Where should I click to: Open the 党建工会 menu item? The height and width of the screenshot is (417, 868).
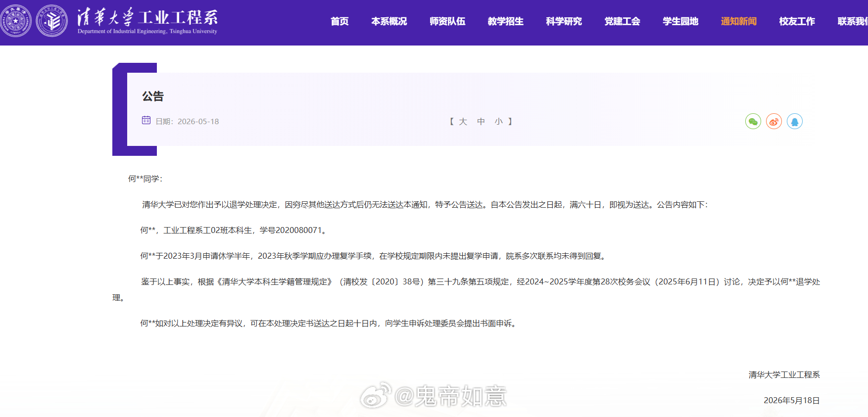pos(623,21)
